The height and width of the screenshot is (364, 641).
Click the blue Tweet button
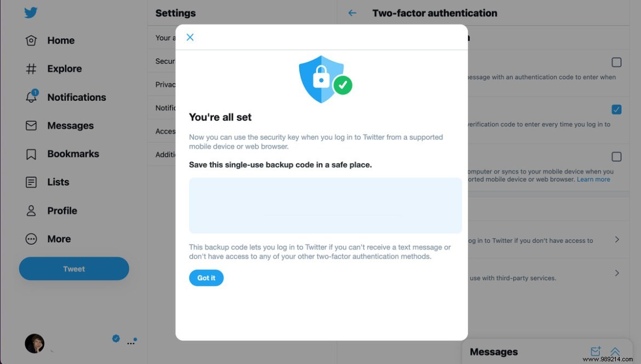tap(74, 269)
